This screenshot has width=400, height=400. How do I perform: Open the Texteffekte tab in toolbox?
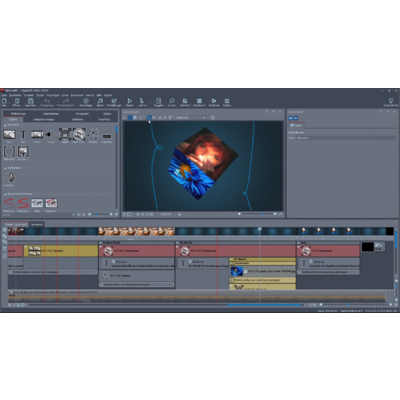(x=104, y=119)
